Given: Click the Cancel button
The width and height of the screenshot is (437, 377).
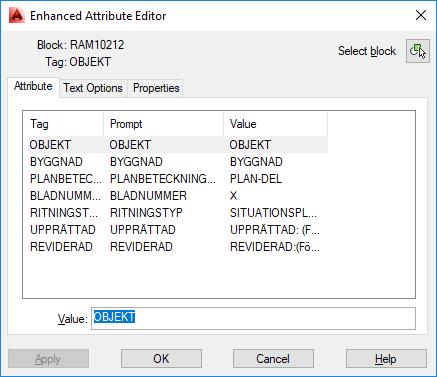Looking at the screenshot, I should point(273,359).
